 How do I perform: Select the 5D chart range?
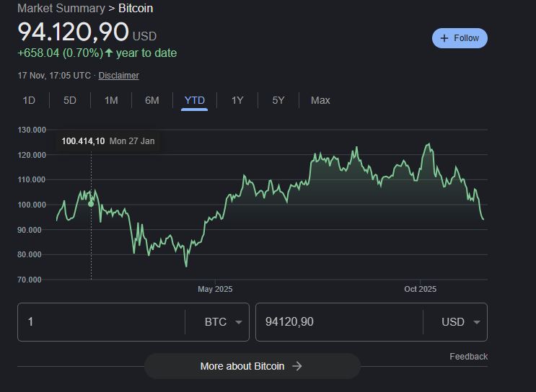click(x=70, y=100)
